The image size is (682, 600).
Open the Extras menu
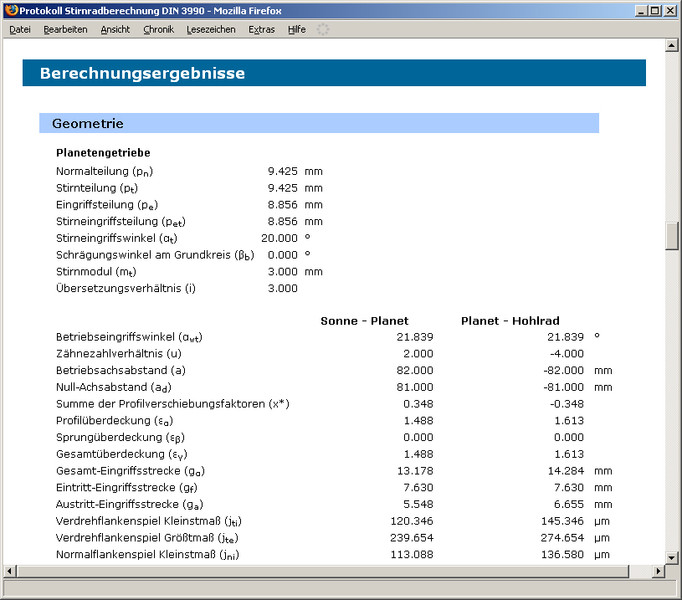[x=262, y=29]
